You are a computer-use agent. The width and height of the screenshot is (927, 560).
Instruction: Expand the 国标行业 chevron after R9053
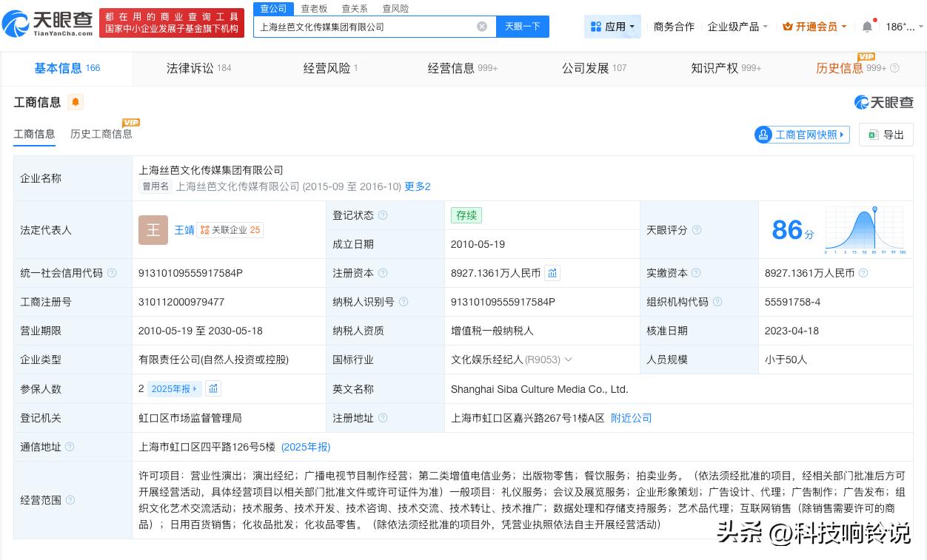click(569, 360)
